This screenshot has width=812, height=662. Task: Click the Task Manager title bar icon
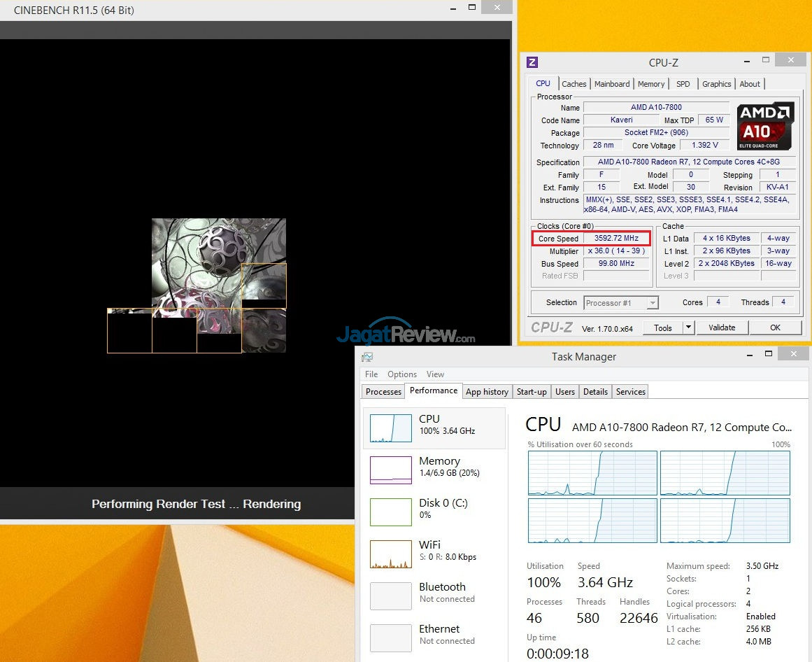367,357
